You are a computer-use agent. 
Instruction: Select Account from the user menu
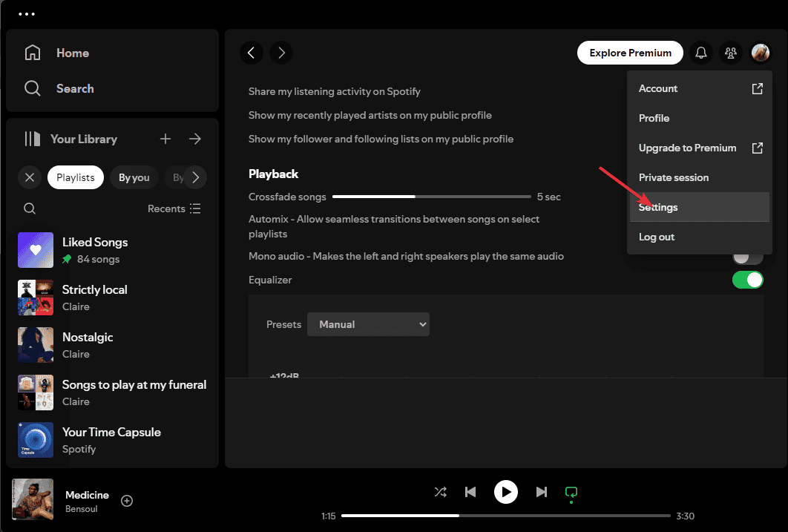click(x=700, y=88)
